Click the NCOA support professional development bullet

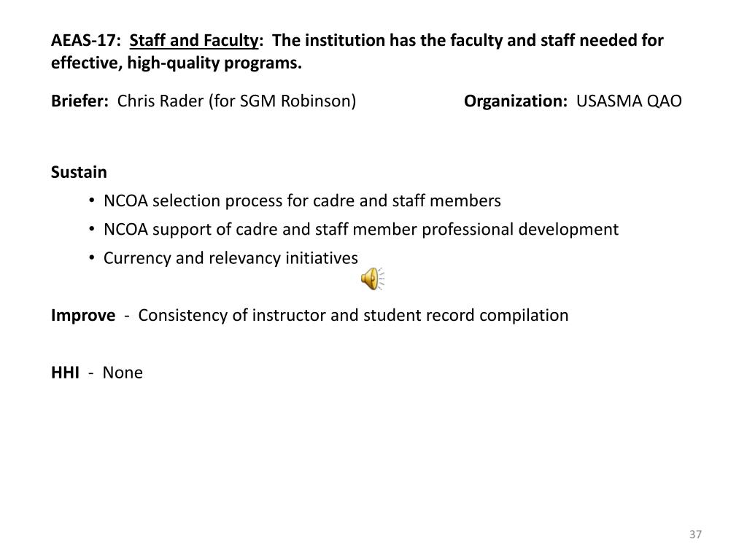click(x=360, y=230)
